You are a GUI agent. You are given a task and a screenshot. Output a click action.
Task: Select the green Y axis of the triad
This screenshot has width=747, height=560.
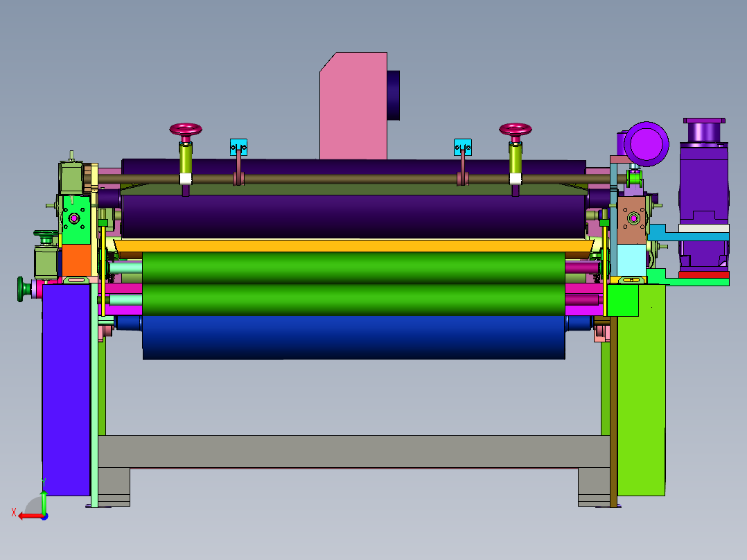tap(44, 501)
